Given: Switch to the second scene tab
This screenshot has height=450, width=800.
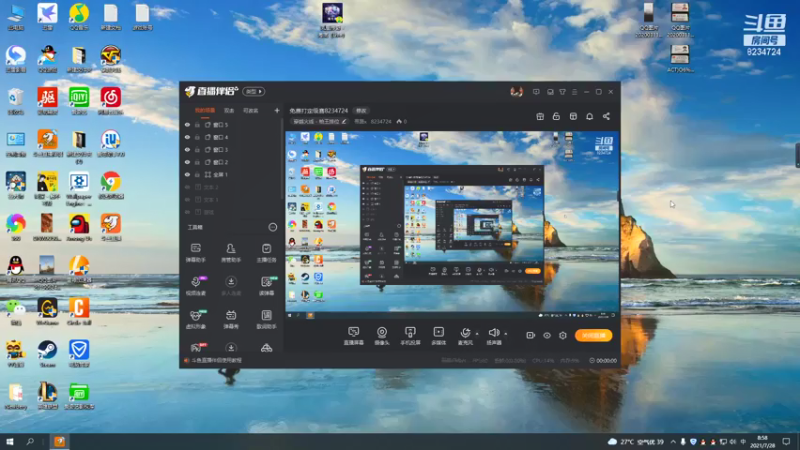Looking at the screenshot, I should 229,110.
